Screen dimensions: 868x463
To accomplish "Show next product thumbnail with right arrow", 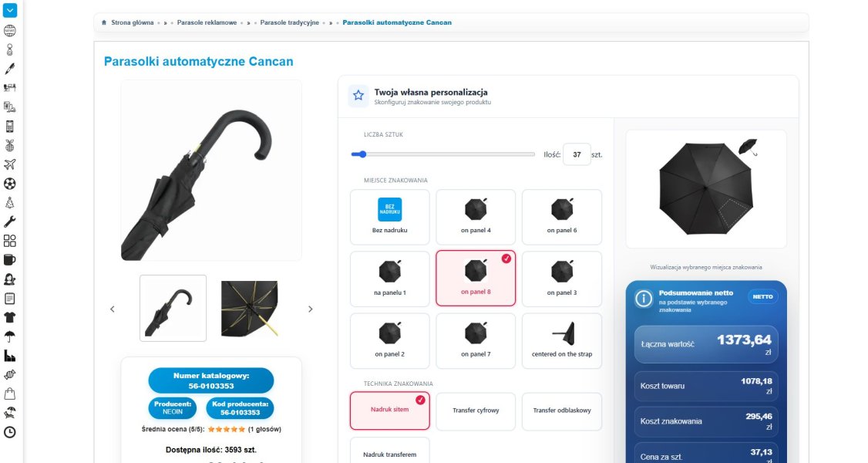I will (311, 309).
